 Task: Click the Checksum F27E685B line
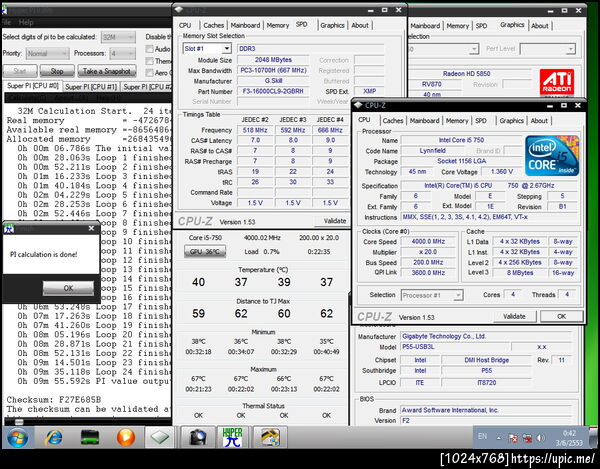click(x=54, y=400)
